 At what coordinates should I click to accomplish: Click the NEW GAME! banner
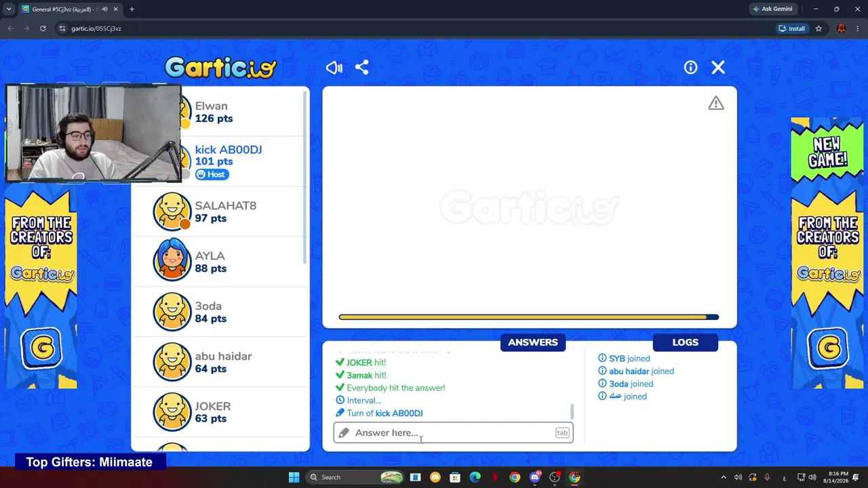[x=827, y=151]
